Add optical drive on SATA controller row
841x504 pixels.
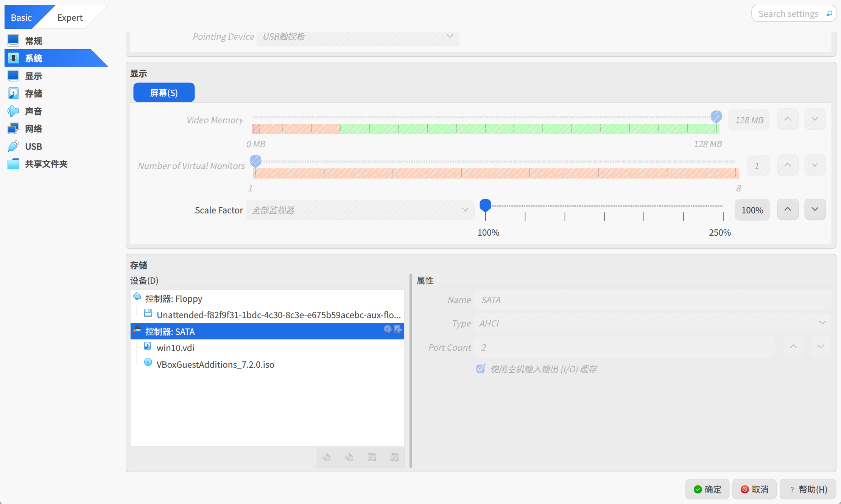click(388, 329)
